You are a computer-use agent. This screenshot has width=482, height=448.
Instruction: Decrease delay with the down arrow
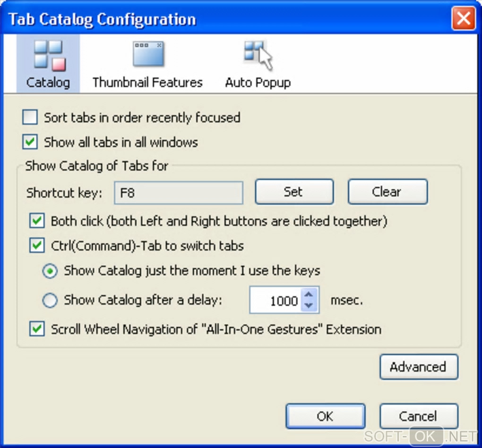pos(309,305)
